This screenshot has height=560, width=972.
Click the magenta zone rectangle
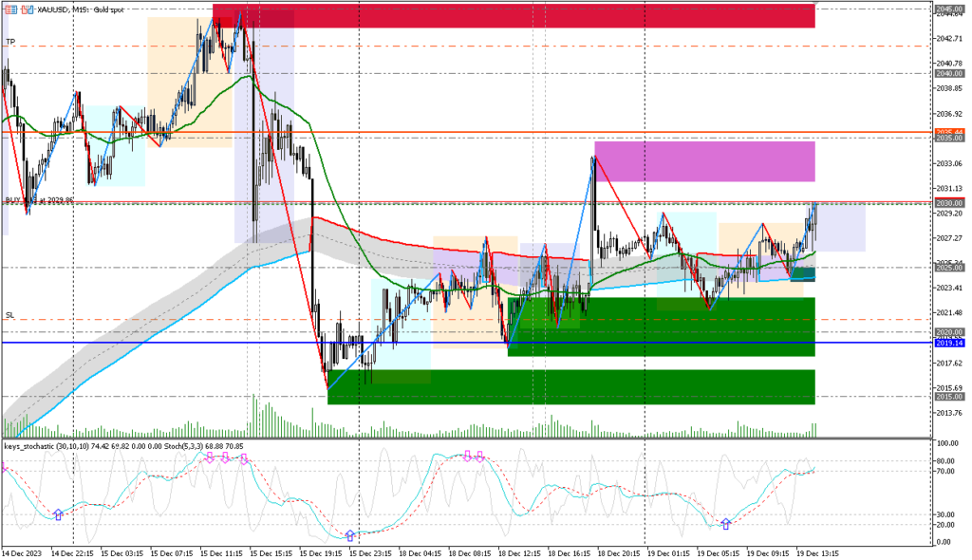[x=704, y=161]
